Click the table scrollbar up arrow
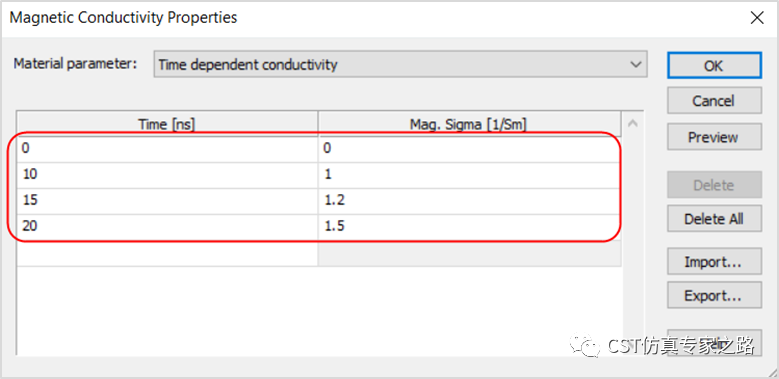The width and height of the screenshot is (779, 379). pos(632,123)
